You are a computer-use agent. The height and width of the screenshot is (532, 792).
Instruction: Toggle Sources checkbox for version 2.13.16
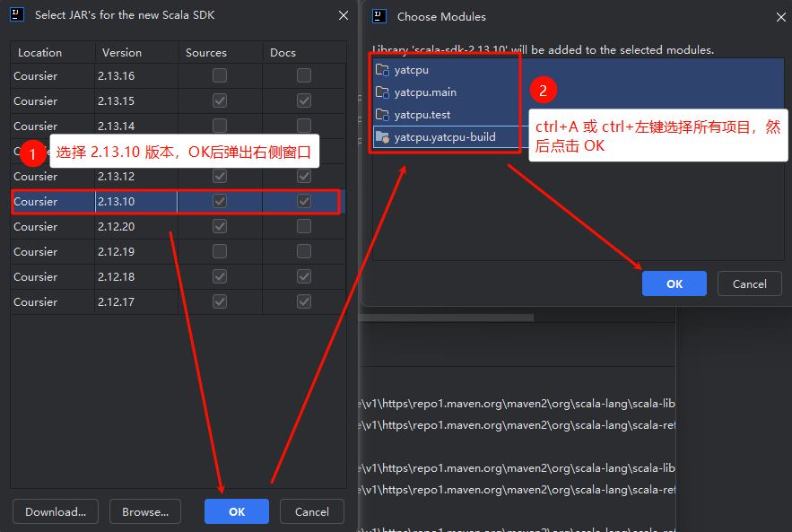(x=220, y=76)
